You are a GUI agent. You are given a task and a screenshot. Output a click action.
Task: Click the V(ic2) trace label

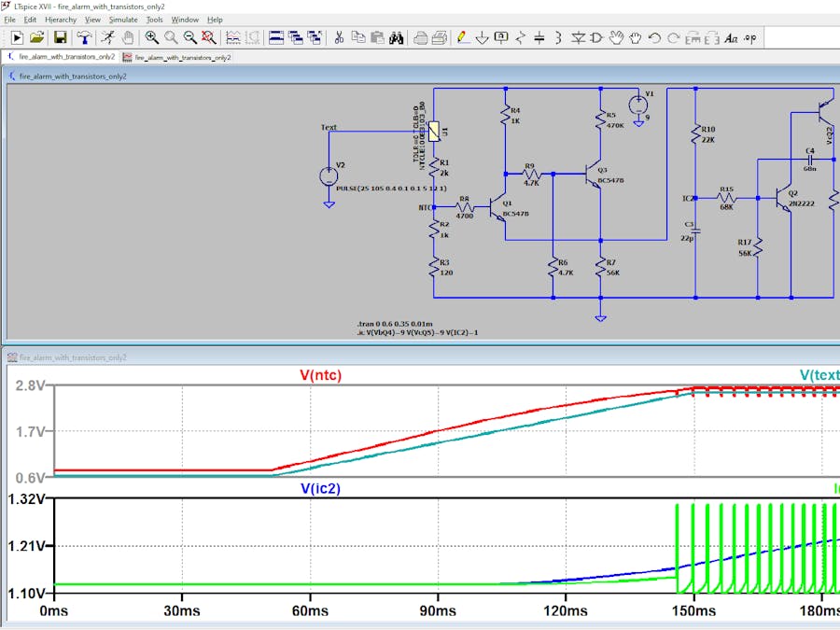(x=320, y=488)
